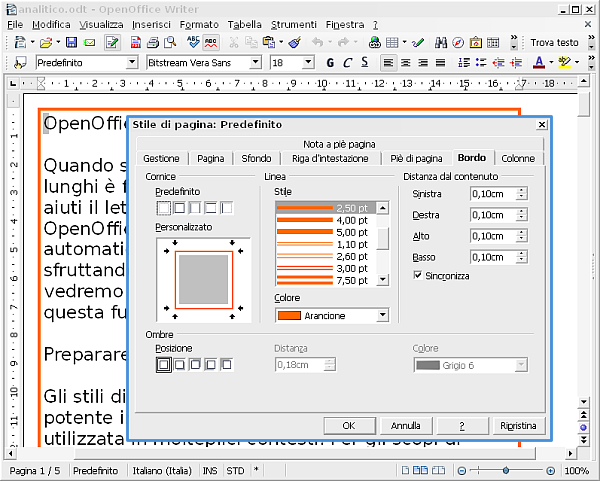Open Styles and Formatting icon
600x481 pixels.
coord(20,63)
